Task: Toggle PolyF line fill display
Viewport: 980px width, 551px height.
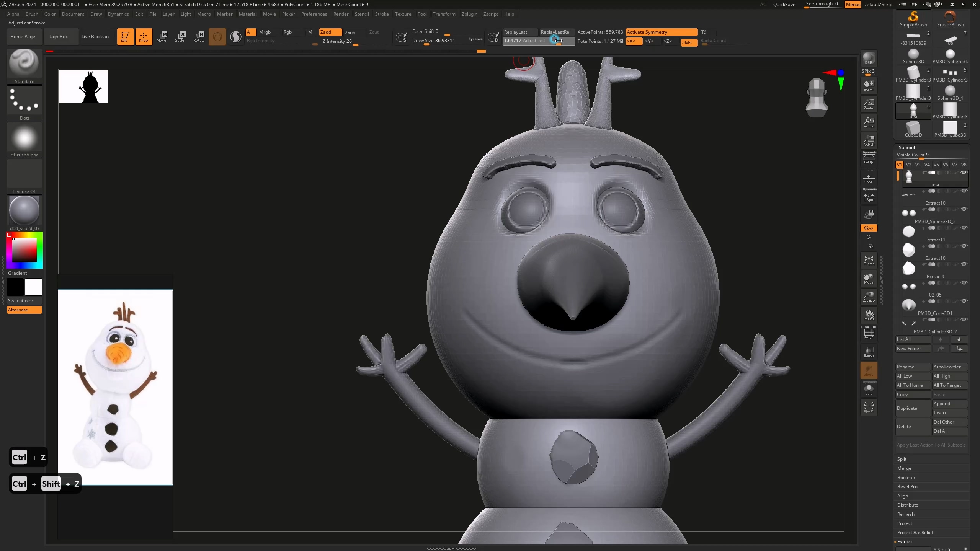Action: click(869, 333)
